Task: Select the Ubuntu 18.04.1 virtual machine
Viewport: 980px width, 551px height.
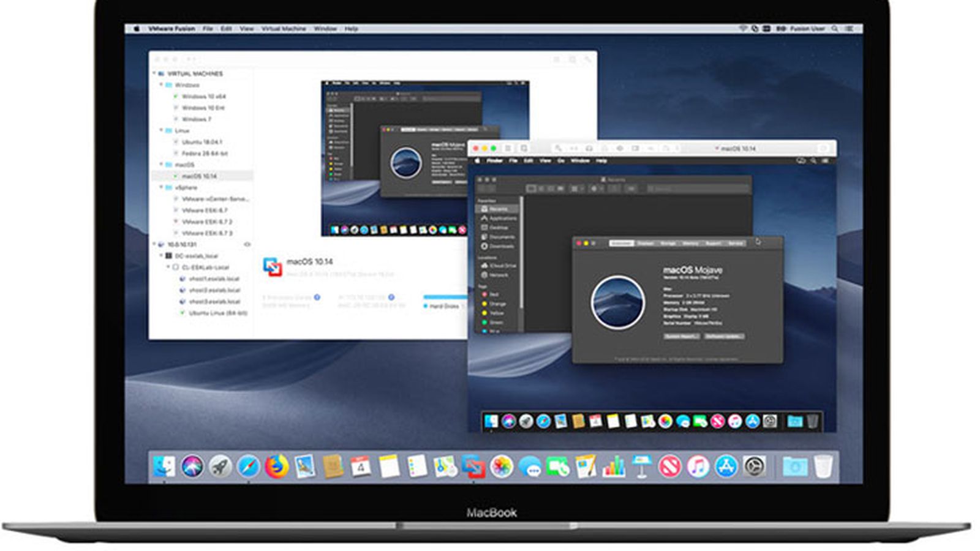Action: (x=202, y=142)
